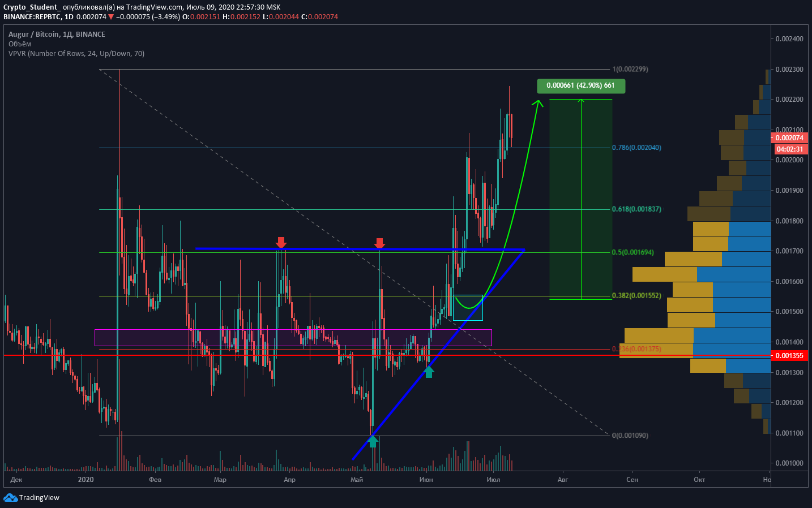Viewport: 812px width, 508px height.
Task: Select the cyan rectangle drawing on the chart
Action: point(468,308)
